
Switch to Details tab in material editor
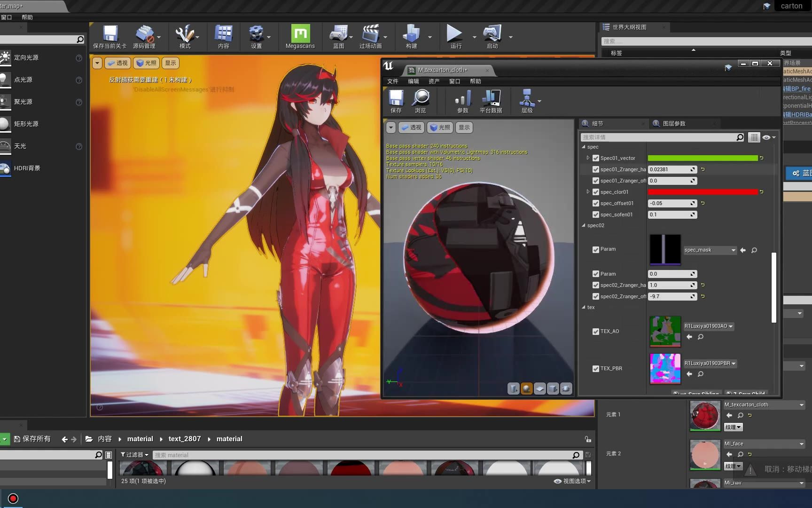tap(597, 124)
